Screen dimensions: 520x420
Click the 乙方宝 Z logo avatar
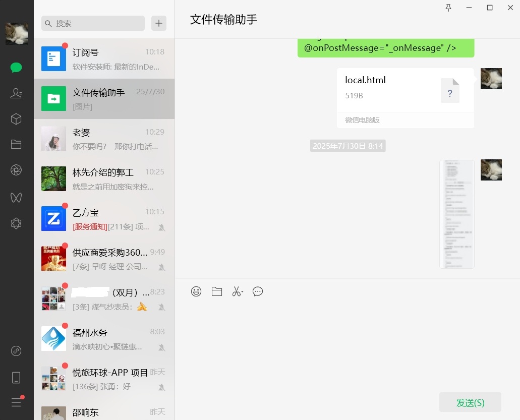pos(54,219)
